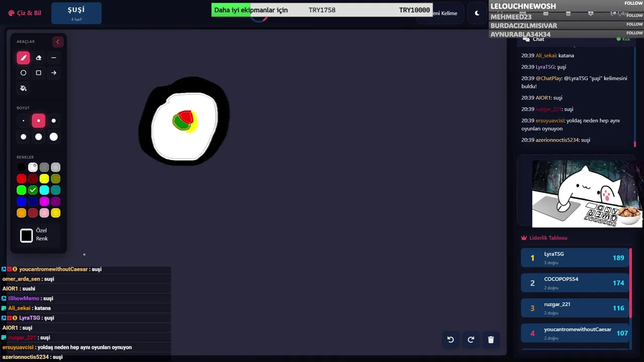Collapse the Araçlar tools panel
This screenshot has width=644, height=362.
(57, 42)
